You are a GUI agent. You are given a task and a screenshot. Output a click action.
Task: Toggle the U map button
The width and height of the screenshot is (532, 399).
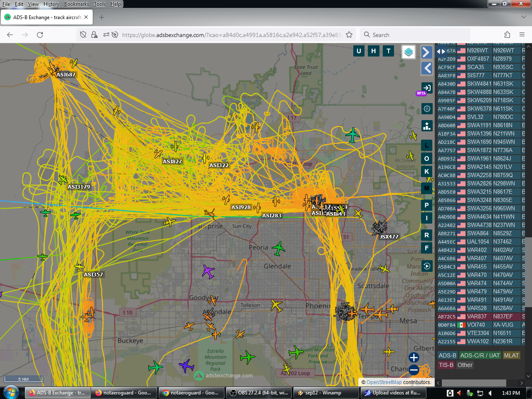(x=359, y=51)
